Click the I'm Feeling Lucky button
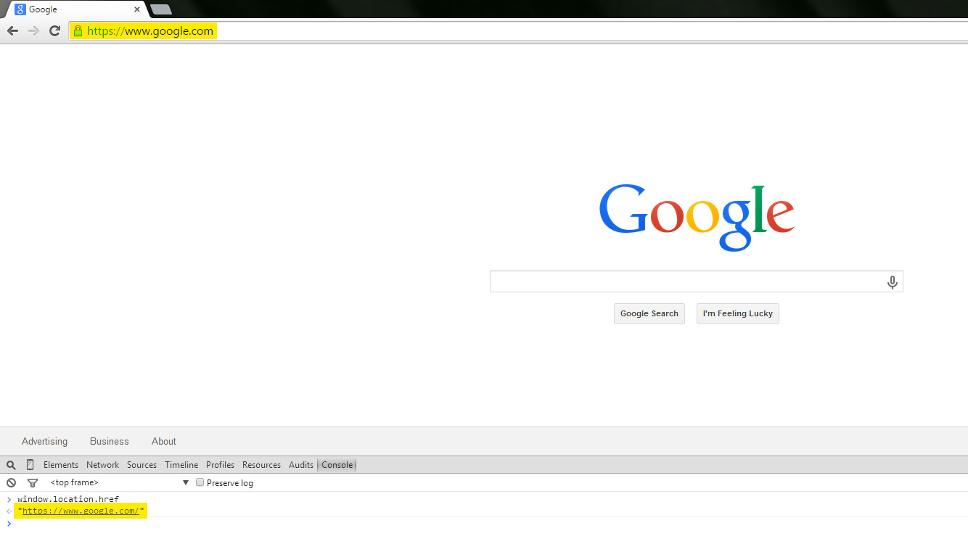The height and width of the screenshot is (560, 968). [x=738, y=313]
